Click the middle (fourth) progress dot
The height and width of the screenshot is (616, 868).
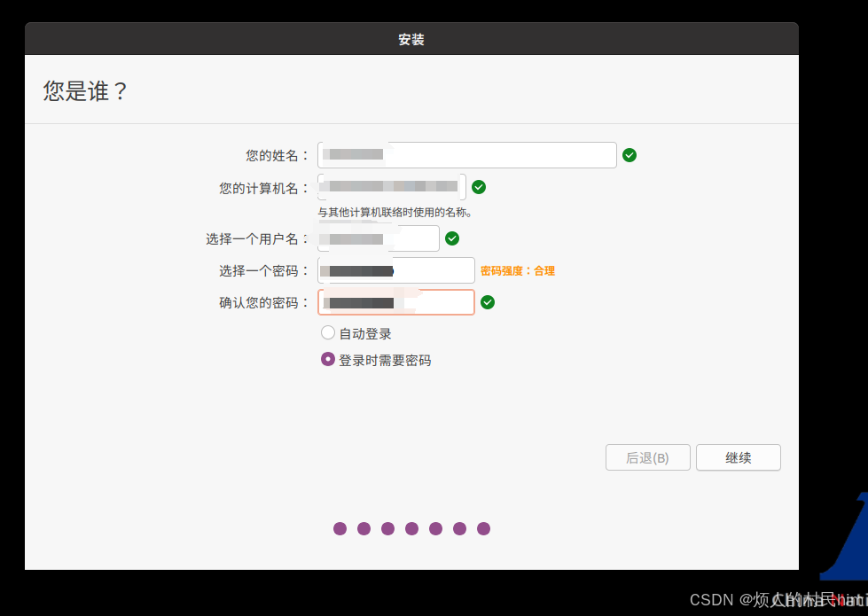[x=411, y=529]
